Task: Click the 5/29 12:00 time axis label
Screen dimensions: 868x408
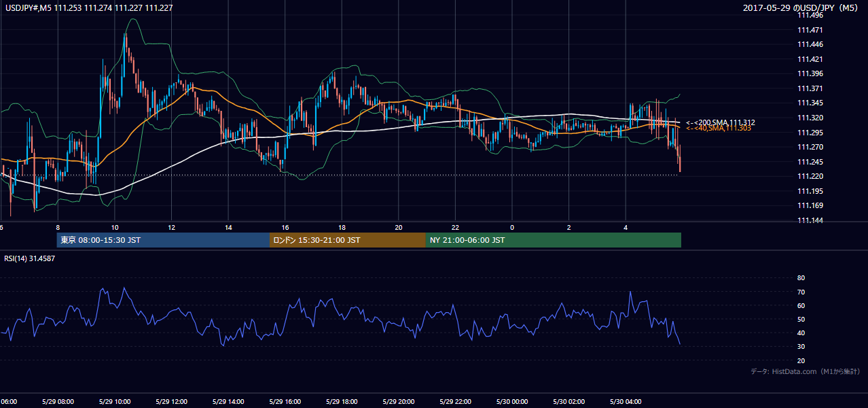Action: [171, 401]
